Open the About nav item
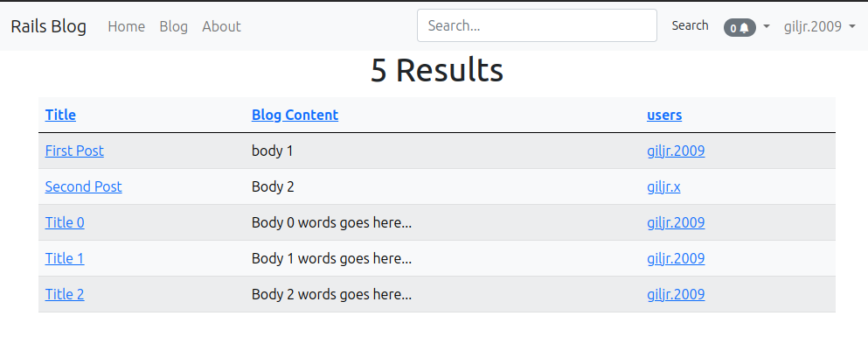 pyautogui.click(x=221, y=26)
